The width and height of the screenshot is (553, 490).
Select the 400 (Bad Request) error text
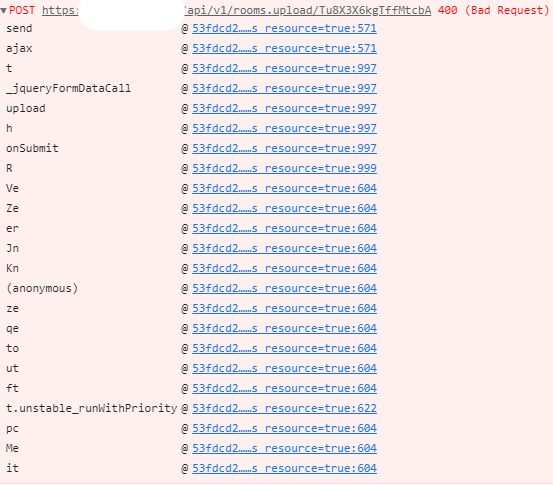493,10
